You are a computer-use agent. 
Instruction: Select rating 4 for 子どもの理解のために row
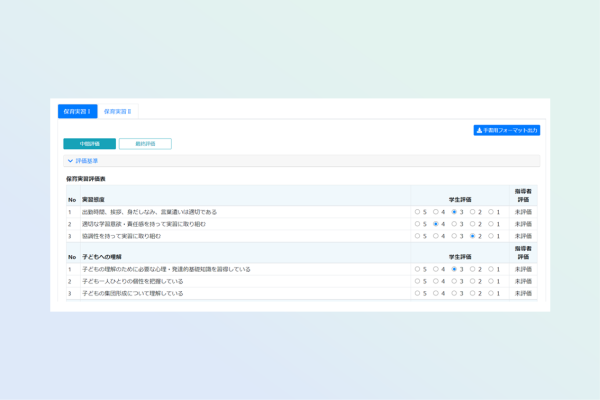click(x=436, y=269)
